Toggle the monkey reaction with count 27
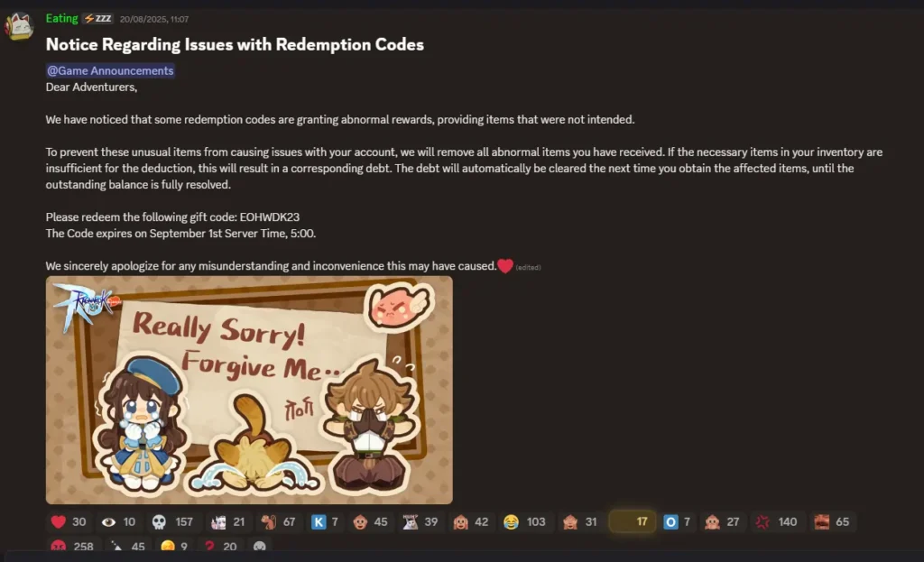Image resolution: width=924 pixels, height=562 pixels. coord(723,522)
